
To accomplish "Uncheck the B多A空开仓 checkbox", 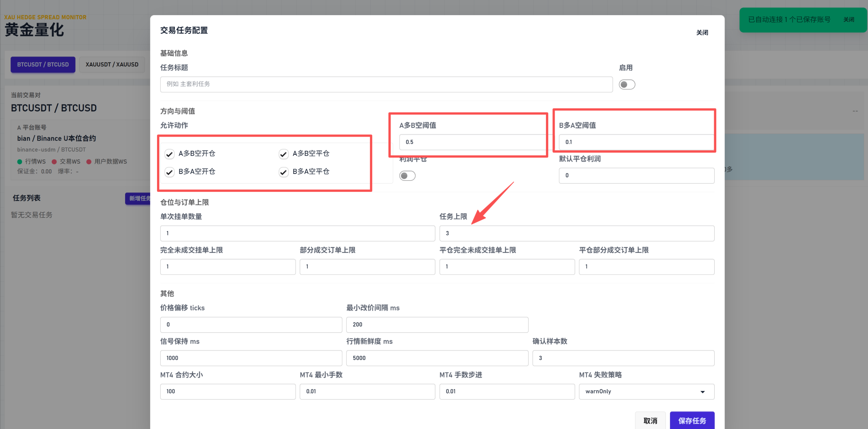I will click(170, 172).
